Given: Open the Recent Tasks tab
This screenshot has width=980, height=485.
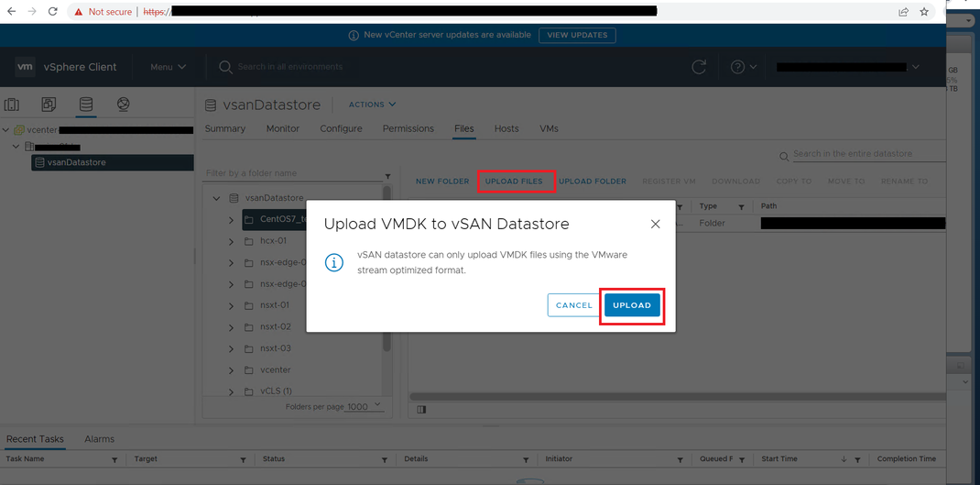Looking at the screenshot, I should coord(35,439).
